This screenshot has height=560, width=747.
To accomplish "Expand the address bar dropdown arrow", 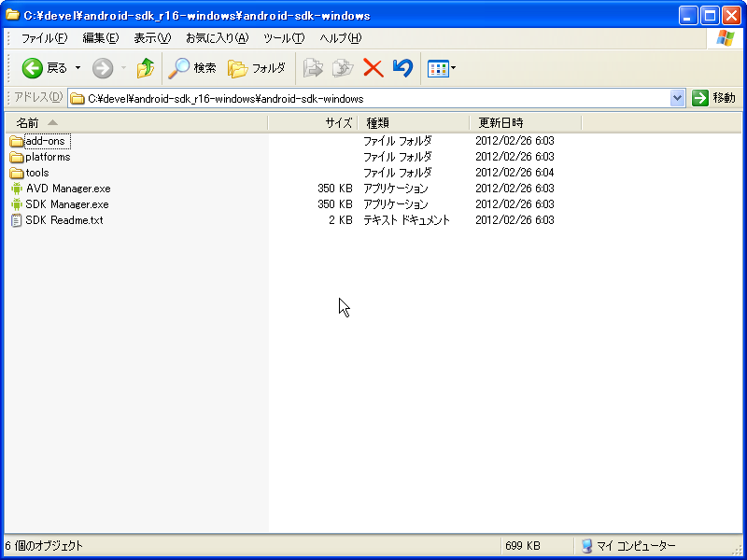I will tap(678, 99).
